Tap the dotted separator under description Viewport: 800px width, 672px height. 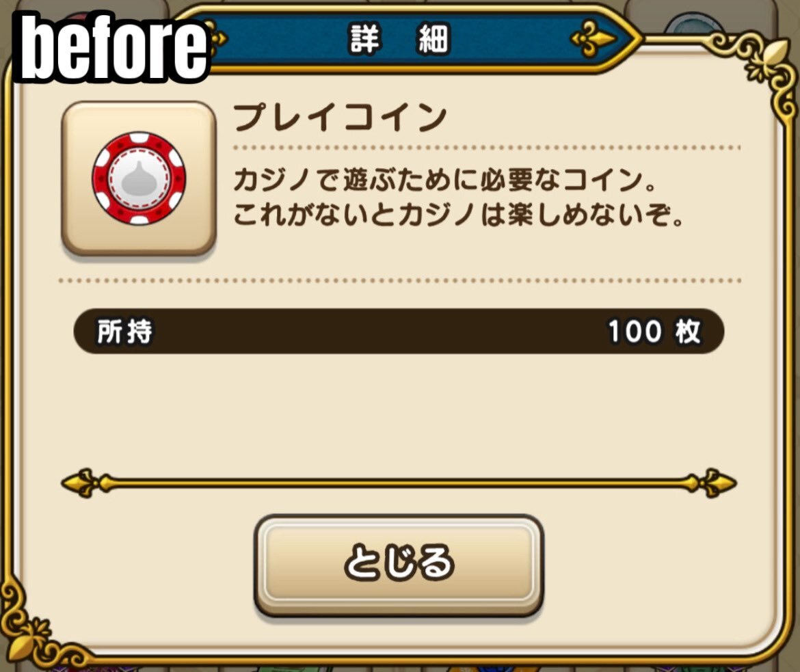(x=400, y=281)
